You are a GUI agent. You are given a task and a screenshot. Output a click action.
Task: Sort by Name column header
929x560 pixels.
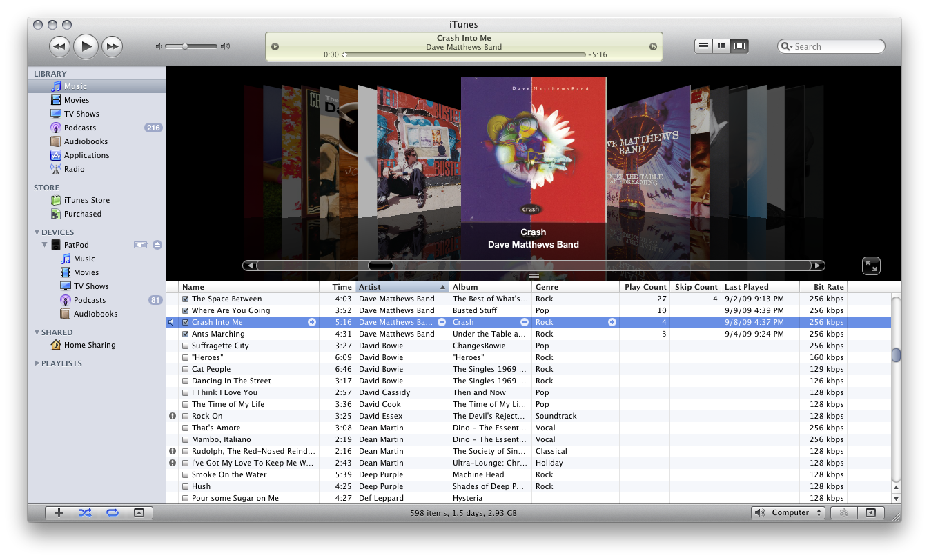[249, 287]
